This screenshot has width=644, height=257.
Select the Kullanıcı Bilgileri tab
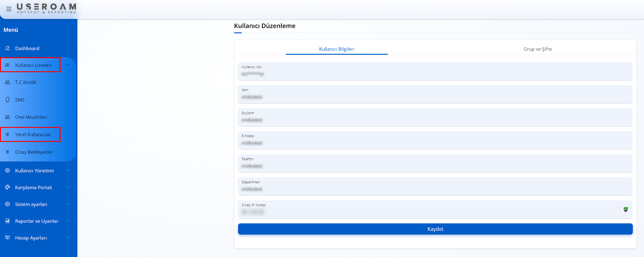[337, 49]
